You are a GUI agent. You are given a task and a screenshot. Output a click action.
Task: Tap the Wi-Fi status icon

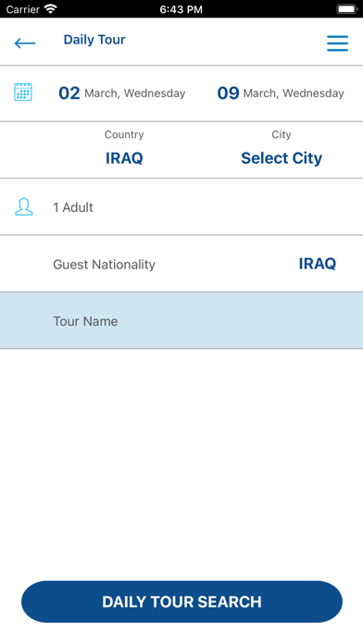click(51, 8)
